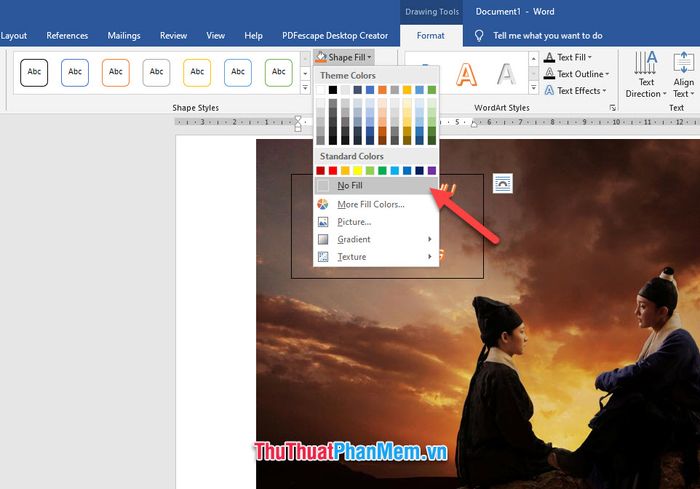
Task: Open the Text Fill dropdown
Action: tap(568, 57)
